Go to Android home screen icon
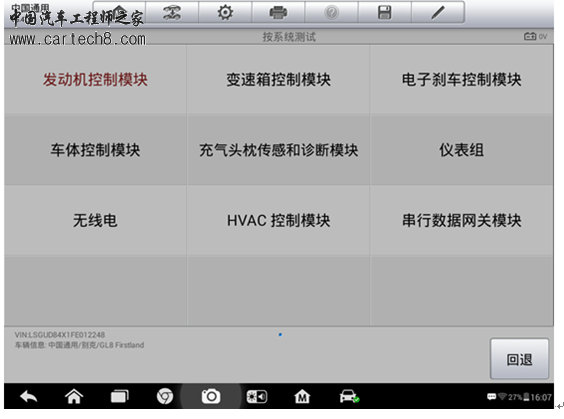564x419 pixels. tap(74, 397)
